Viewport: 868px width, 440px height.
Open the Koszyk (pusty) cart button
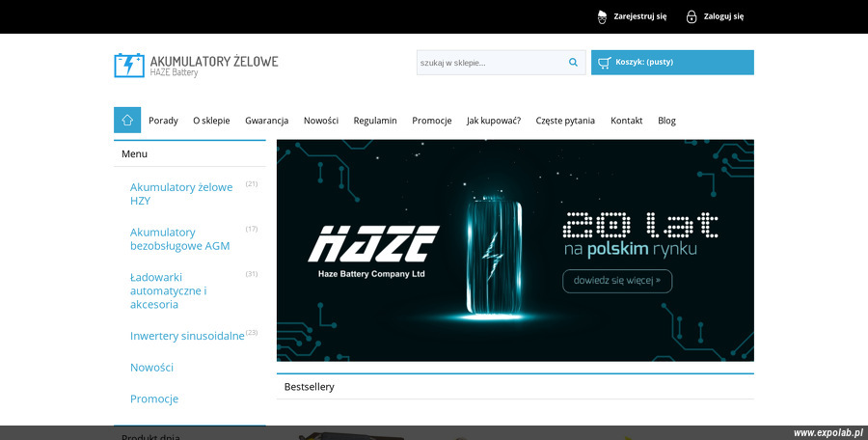point(672,62)
